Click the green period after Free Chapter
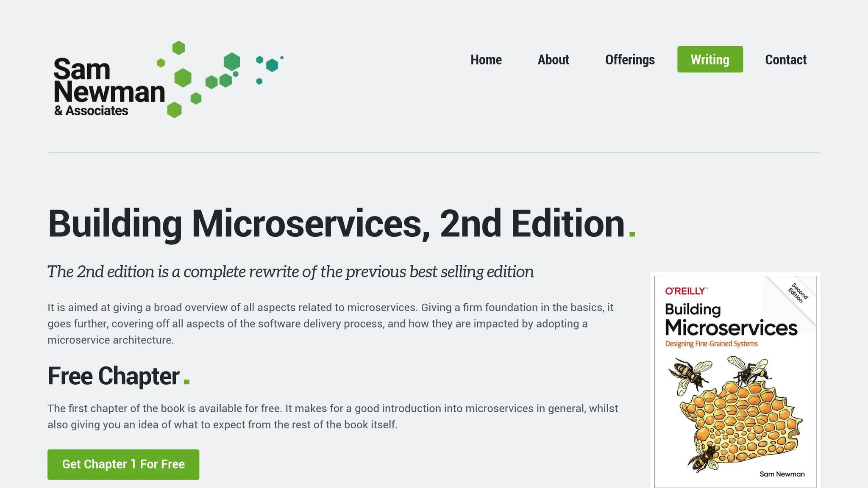The image size is (868, 488). (x=186, y=381)
